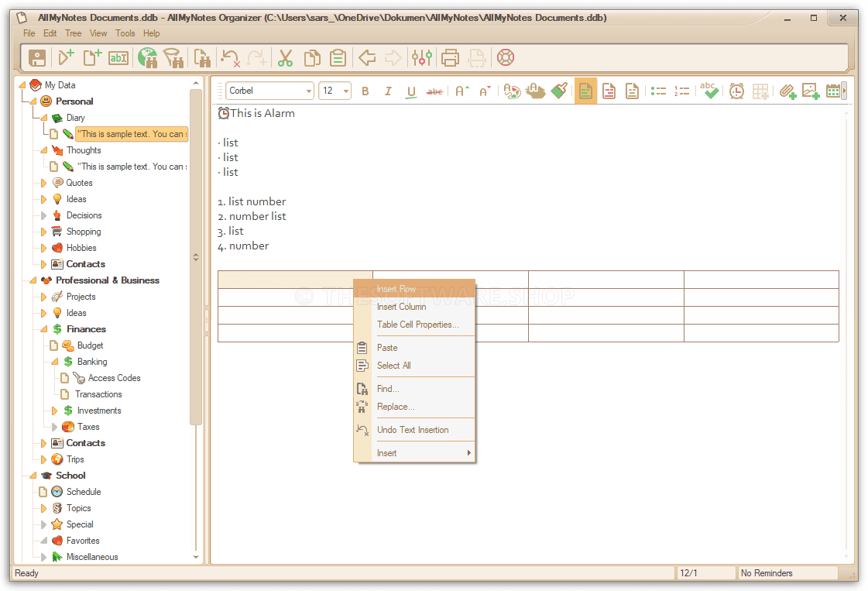Click the Copy icon in the toolbar

pyautogui.click(x=312, y=57)
